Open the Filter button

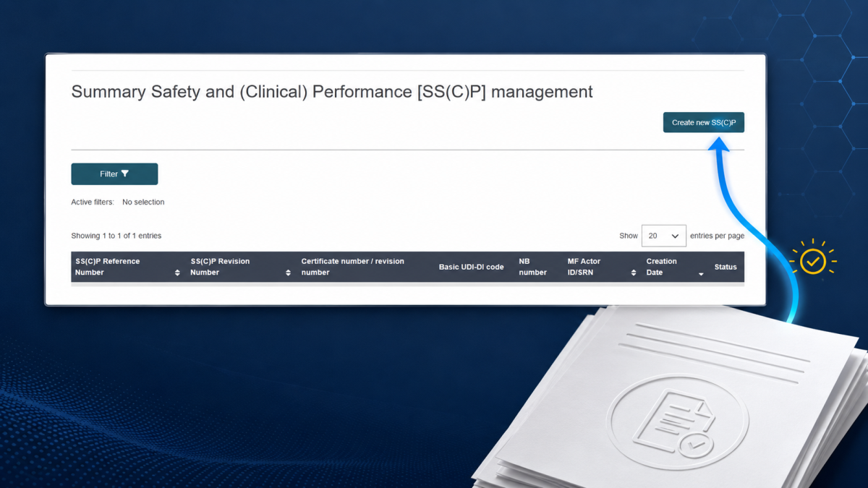[114, 174]
